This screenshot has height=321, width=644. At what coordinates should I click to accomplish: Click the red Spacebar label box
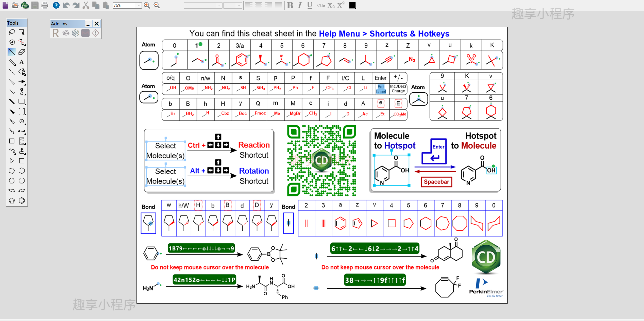(x=436, y=182)
